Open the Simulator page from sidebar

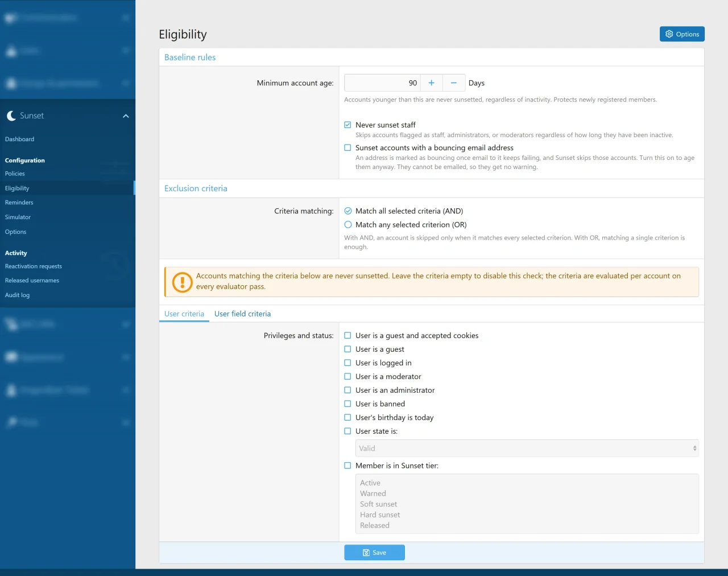click(18, 217)
